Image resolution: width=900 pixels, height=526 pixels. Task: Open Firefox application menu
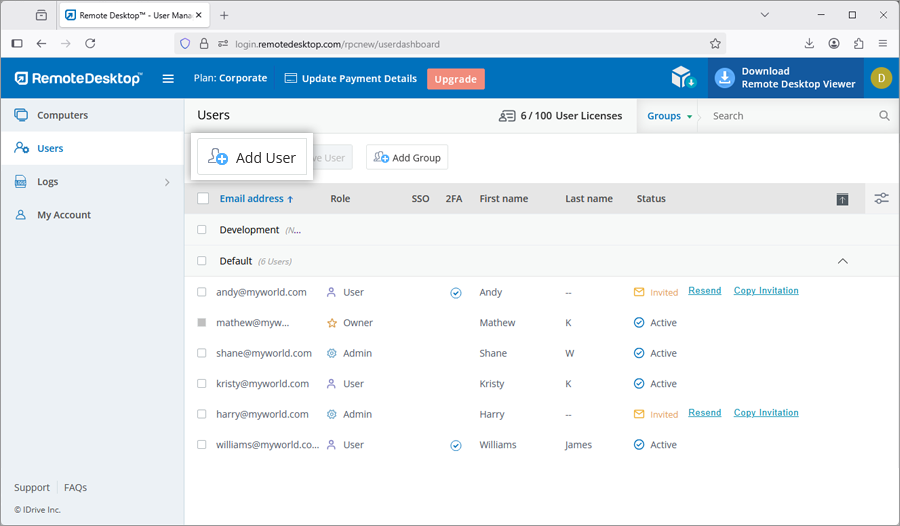click(x=883, y=44)
